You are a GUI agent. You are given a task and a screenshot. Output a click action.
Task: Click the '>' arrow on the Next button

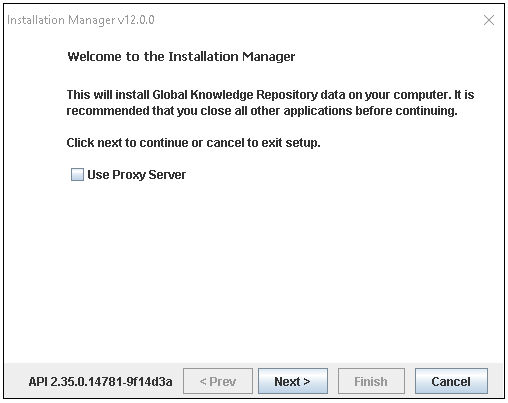pos(307,381)
